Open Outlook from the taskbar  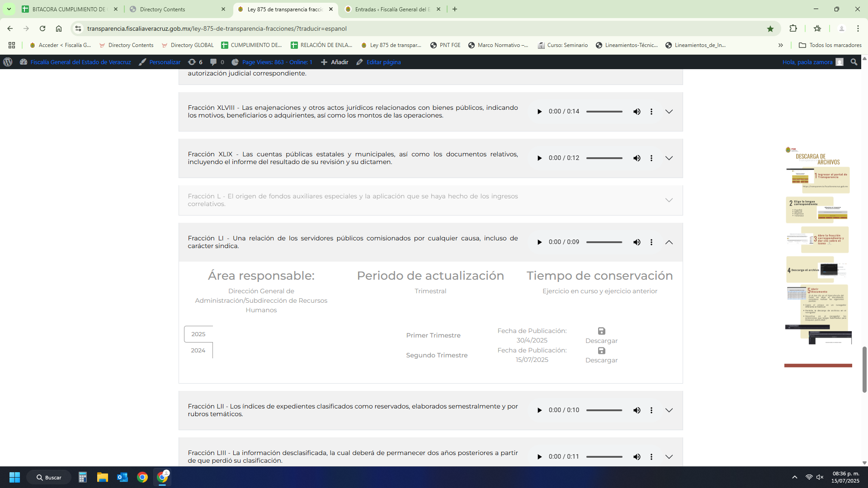123,477
